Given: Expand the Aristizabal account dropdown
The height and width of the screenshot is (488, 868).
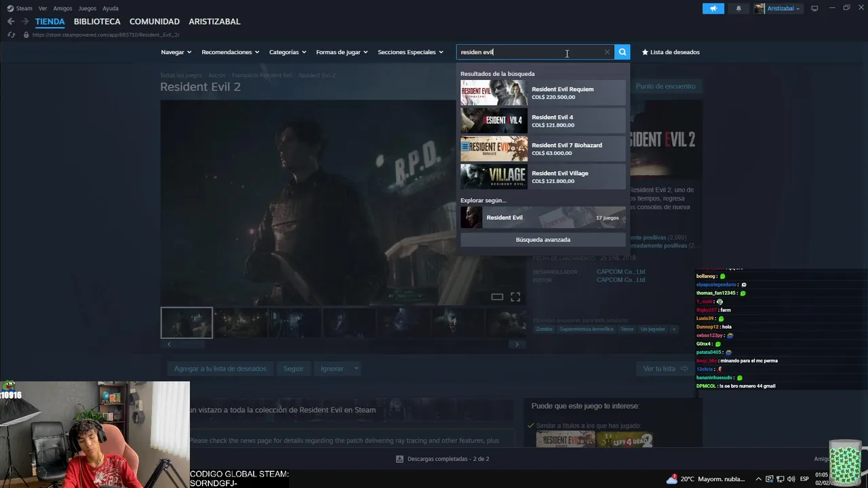Looking at the screenshot, I should pos(777,8).
